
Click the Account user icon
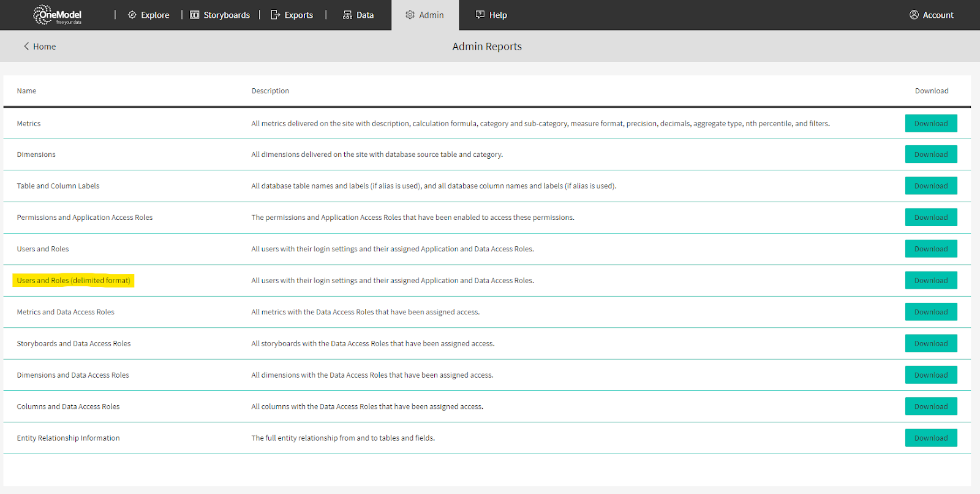click(x=914, y=15)
